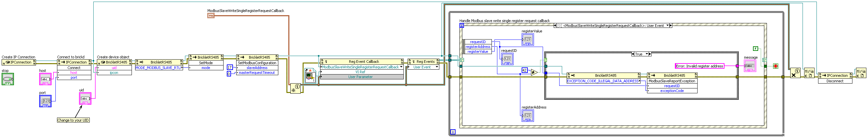Select the registerValue indicator terminal
This screenshot has height=138, width=868.
[x=527, y=40]
